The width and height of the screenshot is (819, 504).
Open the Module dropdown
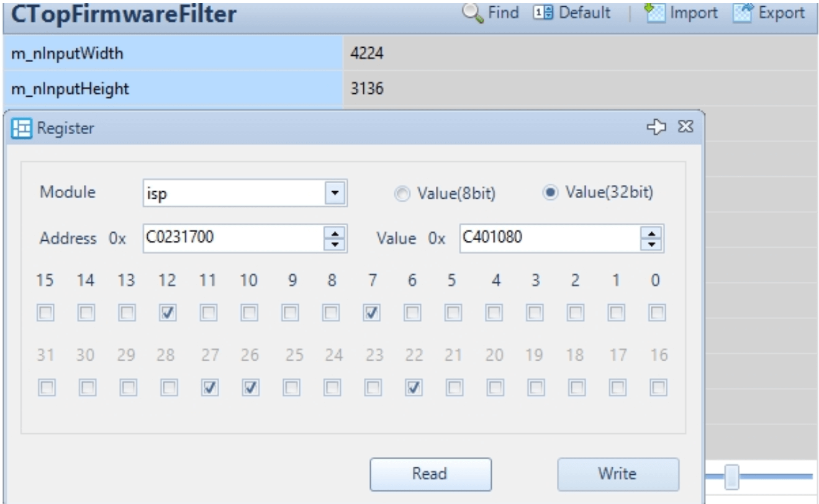[335, 192]
